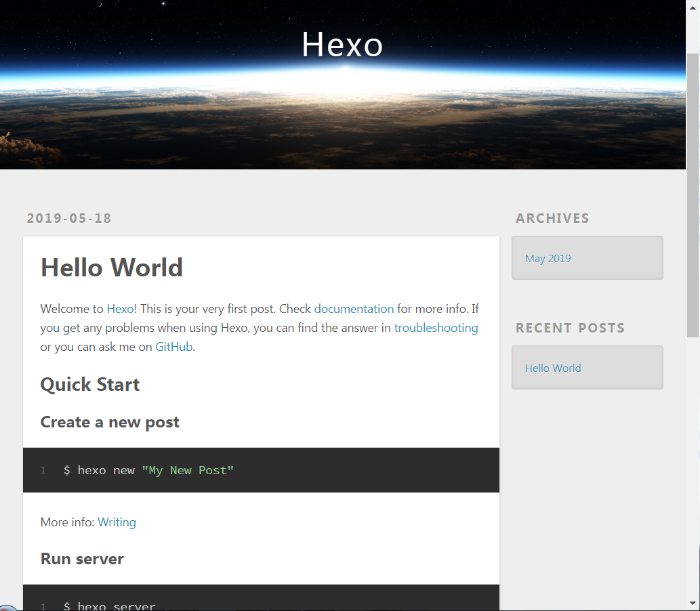Visit the troubleshooting page link
This screenshot has height=611, width=700.
point(436,327)
